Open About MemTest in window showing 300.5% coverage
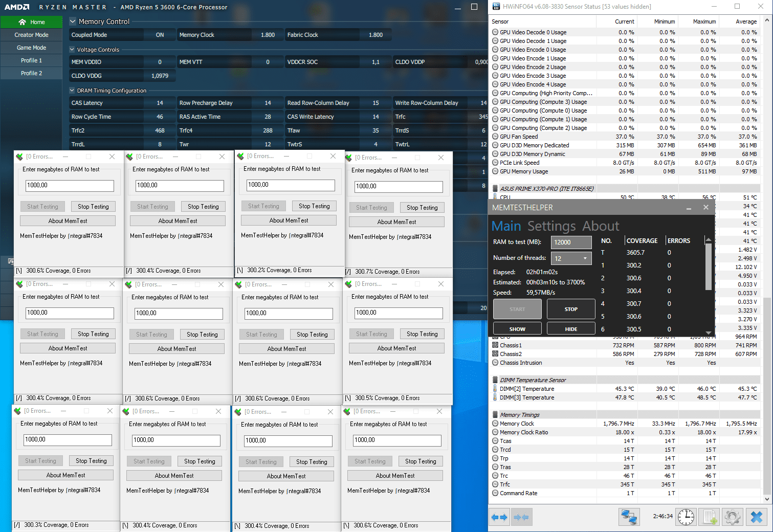Screen dimensions: 773x532 [396, 348]
